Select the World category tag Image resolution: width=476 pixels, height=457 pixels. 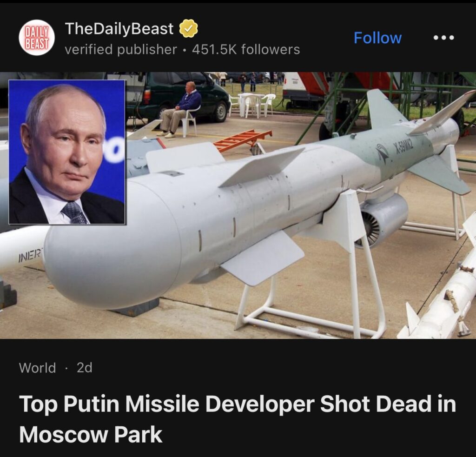pos(37,368)
